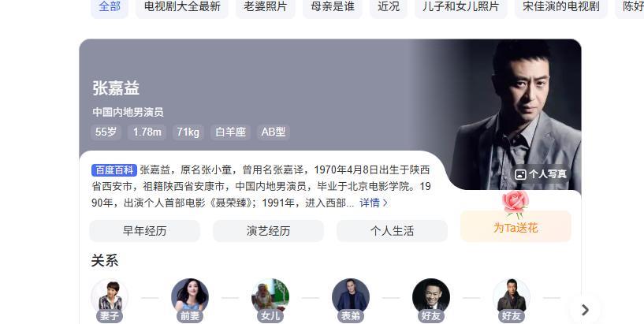Click the 百度百科 source badge

point(114,170)
